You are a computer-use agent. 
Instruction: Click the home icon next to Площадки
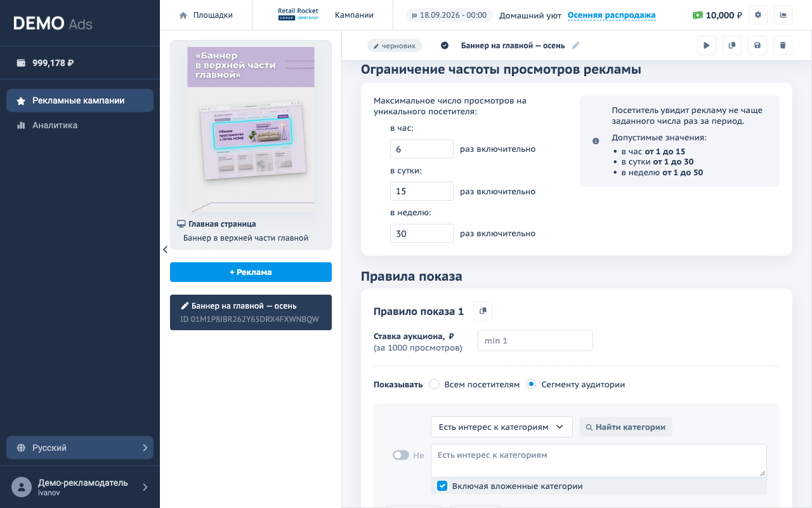tap(183, 15)
